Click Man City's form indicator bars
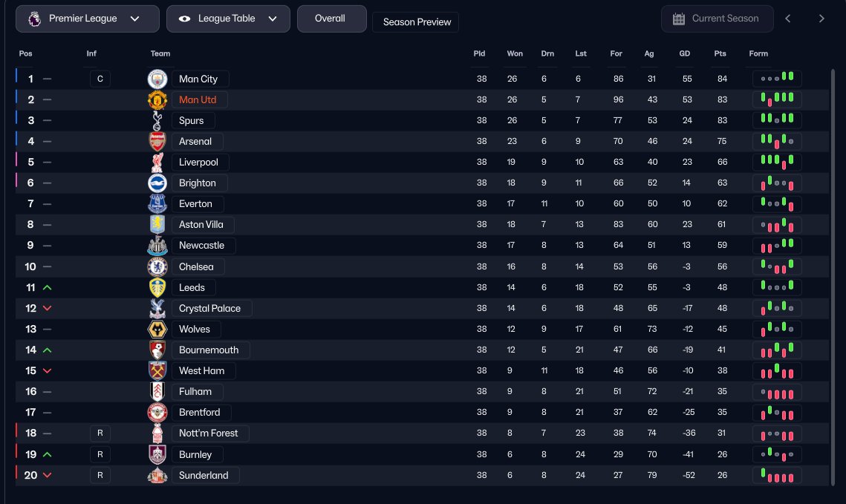This screenshot has width=846, height=504. (x=777, y=79)
